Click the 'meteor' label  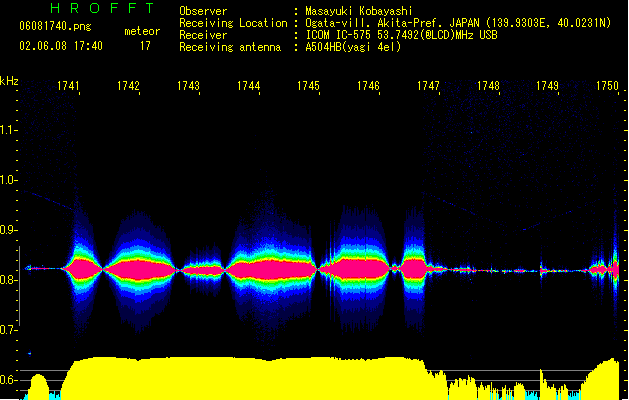[x=142, y=31]
